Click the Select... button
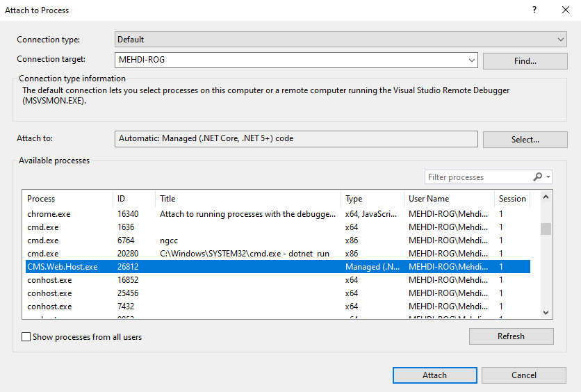This screenshot has width=581, height=392. tap(525, 140)
